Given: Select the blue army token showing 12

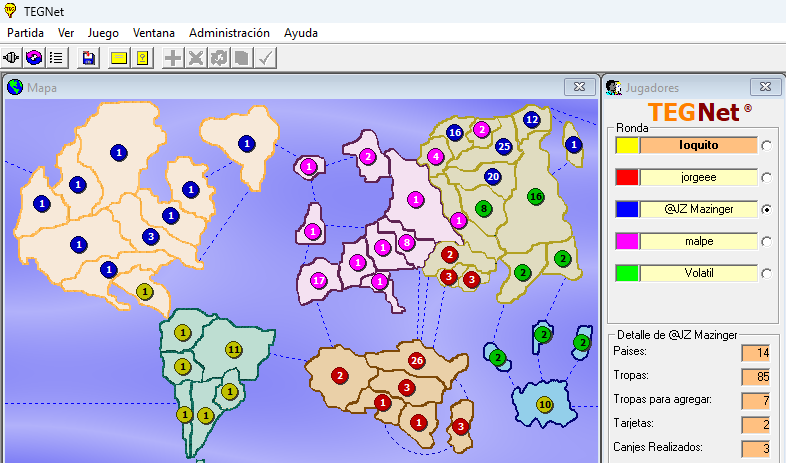Looking at the screenshot, I should 532,120.
